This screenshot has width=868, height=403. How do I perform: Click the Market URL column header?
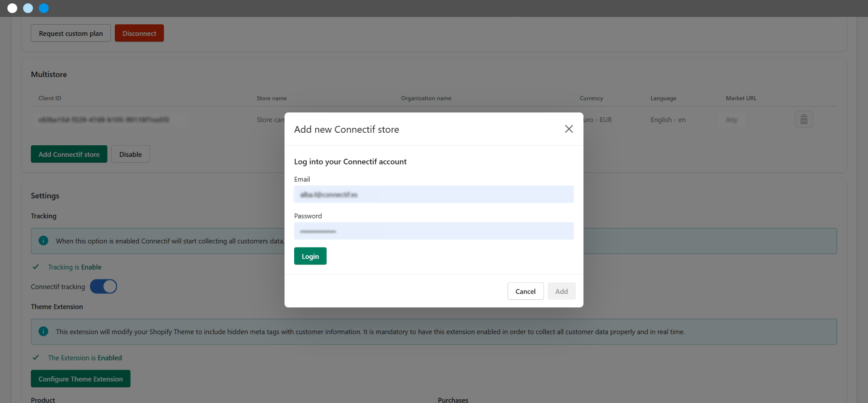click(x=741, y=98)
